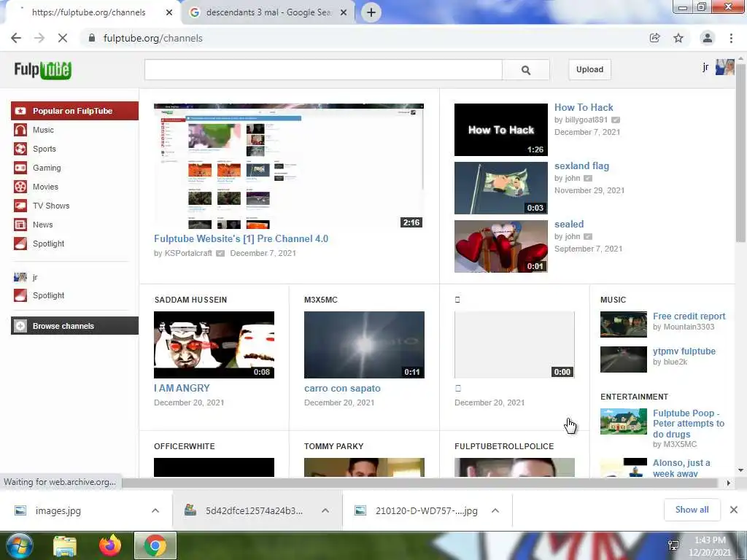This screenshot has width=747, height=560.
Task: Open Chrome three-dot menu
Action: [x=731, y=38]
